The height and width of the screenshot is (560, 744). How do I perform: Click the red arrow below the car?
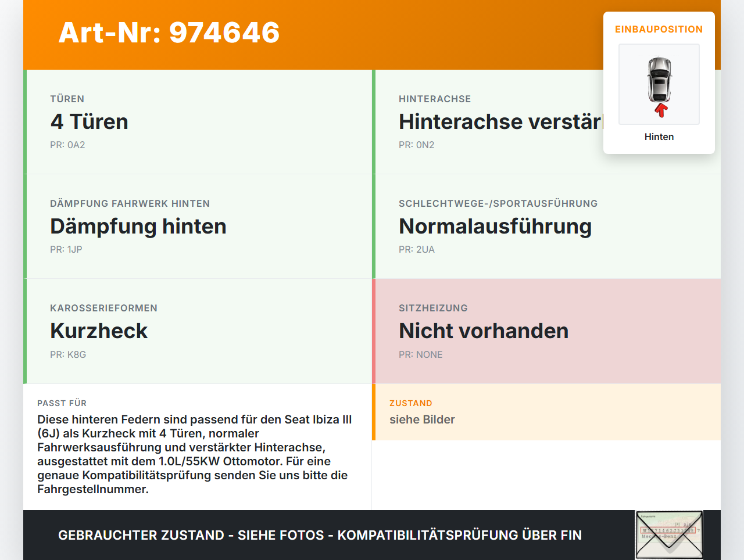click(x=661, y=110)
